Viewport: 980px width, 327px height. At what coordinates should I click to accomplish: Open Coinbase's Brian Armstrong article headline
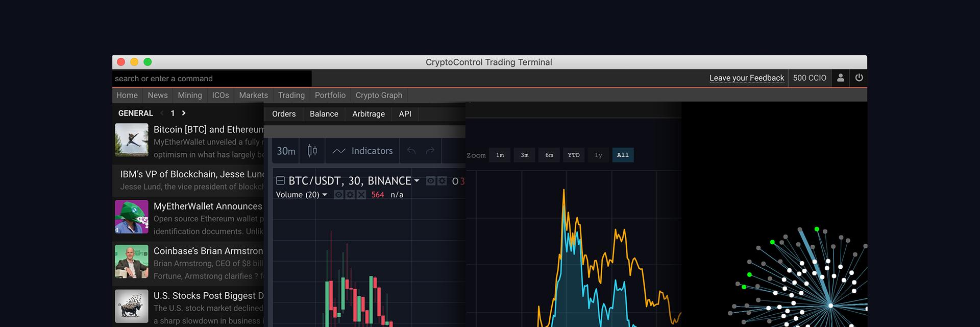208,251
